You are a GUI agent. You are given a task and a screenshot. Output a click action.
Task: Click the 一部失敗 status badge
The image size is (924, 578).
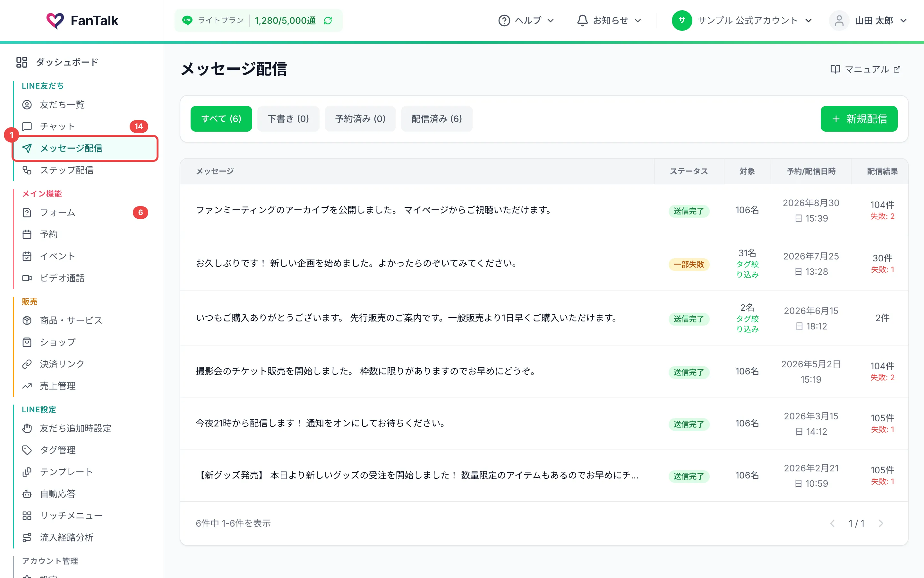[x=689, y=264]
